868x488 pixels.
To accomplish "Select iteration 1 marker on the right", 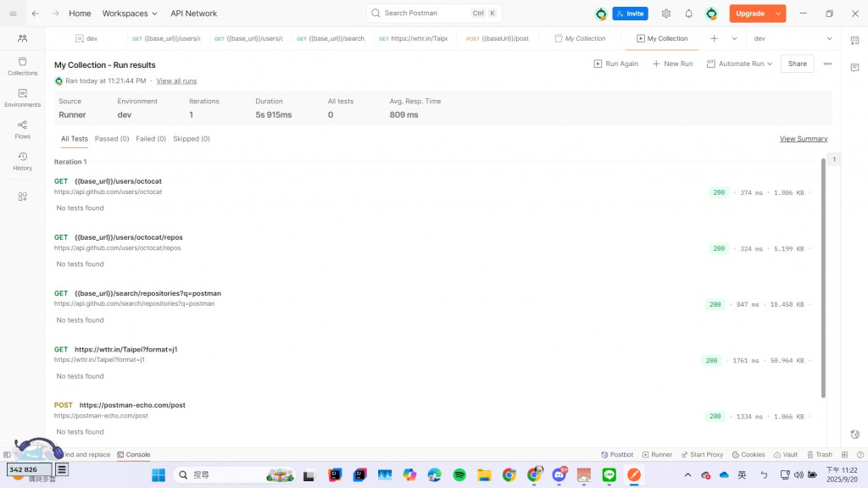I will (x=834, y=159).
